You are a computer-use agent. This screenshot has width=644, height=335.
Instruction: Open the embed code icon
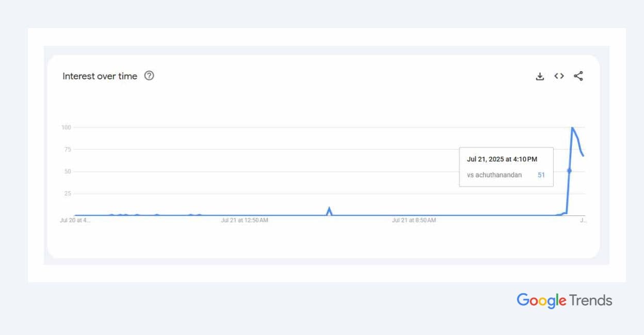pos(559,76)
